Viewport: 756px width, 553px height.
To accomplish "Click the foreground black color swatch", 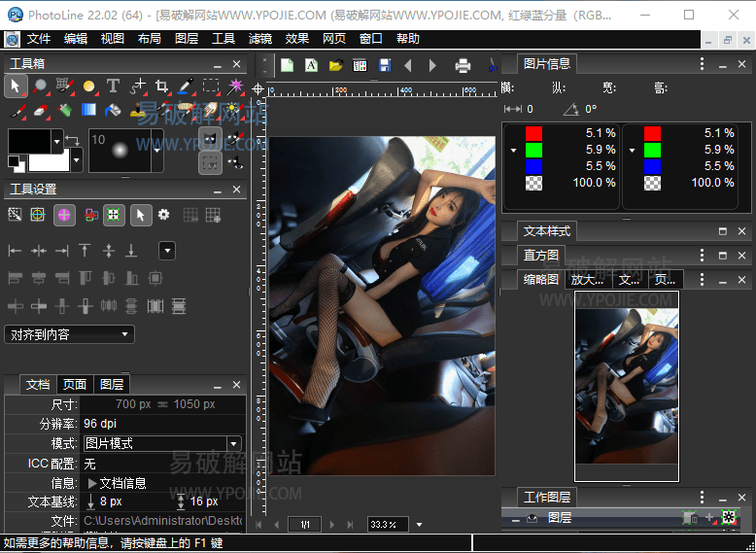I will click(29, 141).
